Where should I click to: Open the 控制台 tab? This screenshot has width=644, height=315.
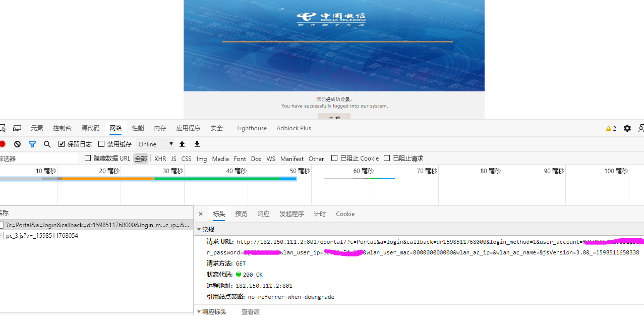62,128
